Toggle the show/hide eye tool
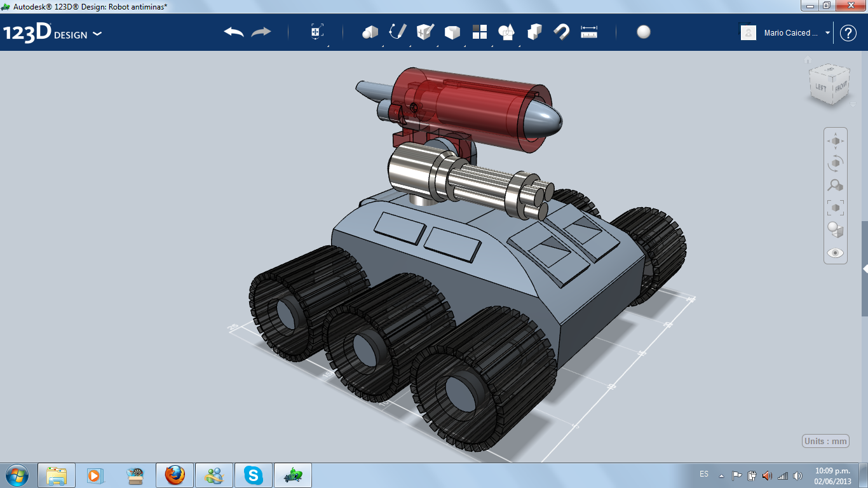 tap(836, 253)
